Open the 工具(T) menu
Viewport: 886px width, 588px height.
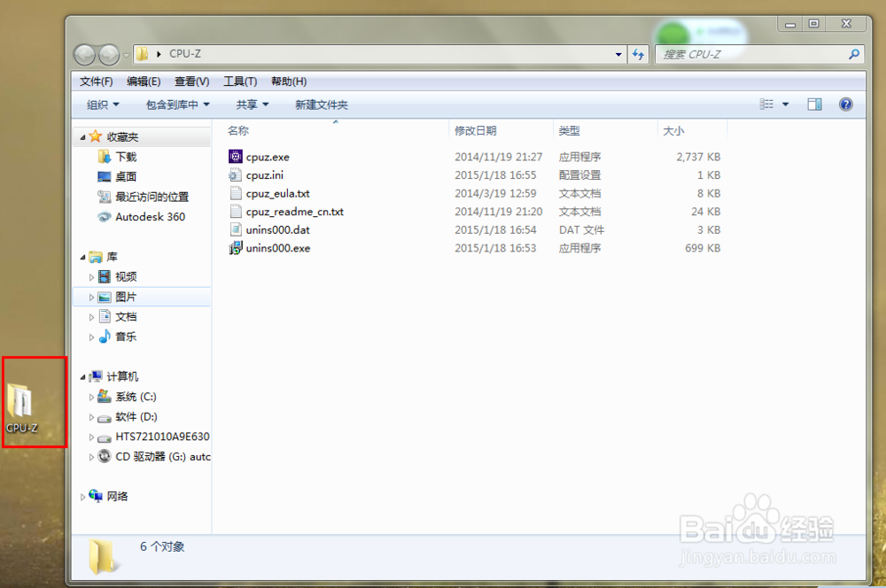[240, 81]
